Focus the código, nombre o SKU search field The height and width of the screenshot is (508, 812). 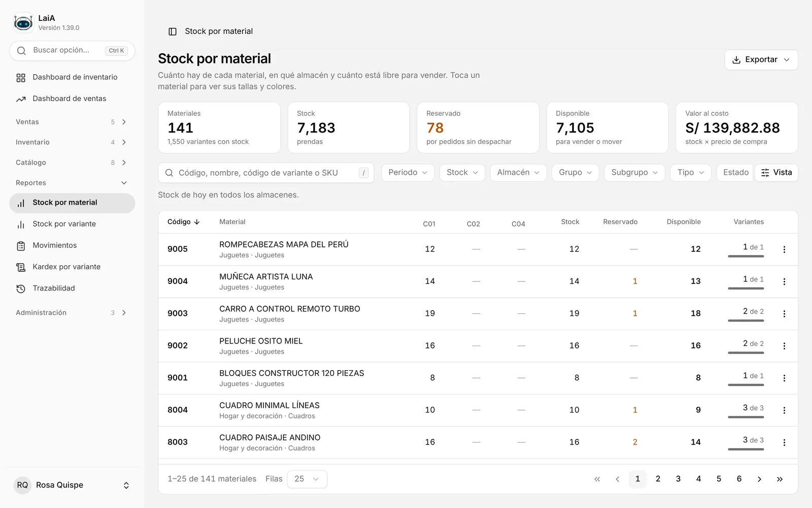pyautogui.click(x=266, y=173)
